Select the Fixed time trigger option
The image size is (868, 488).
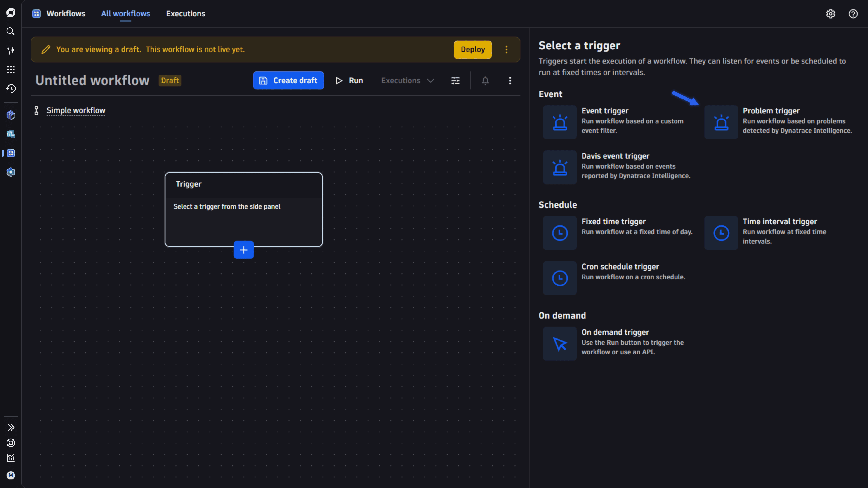618,233
